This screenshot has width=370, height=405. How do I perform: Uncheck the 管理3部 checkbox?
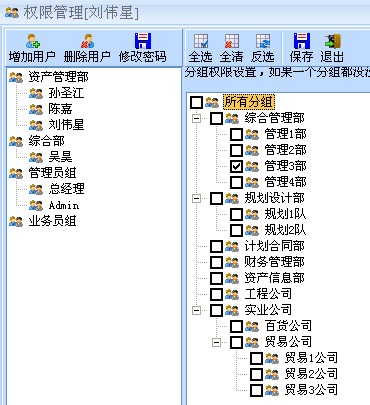pos(236,166)
